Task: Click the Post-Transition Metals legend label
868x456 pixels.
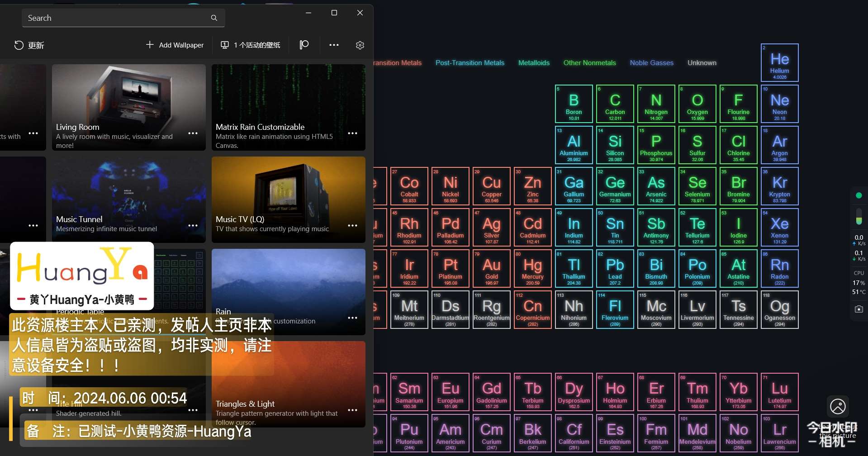Action: point(470,63)
